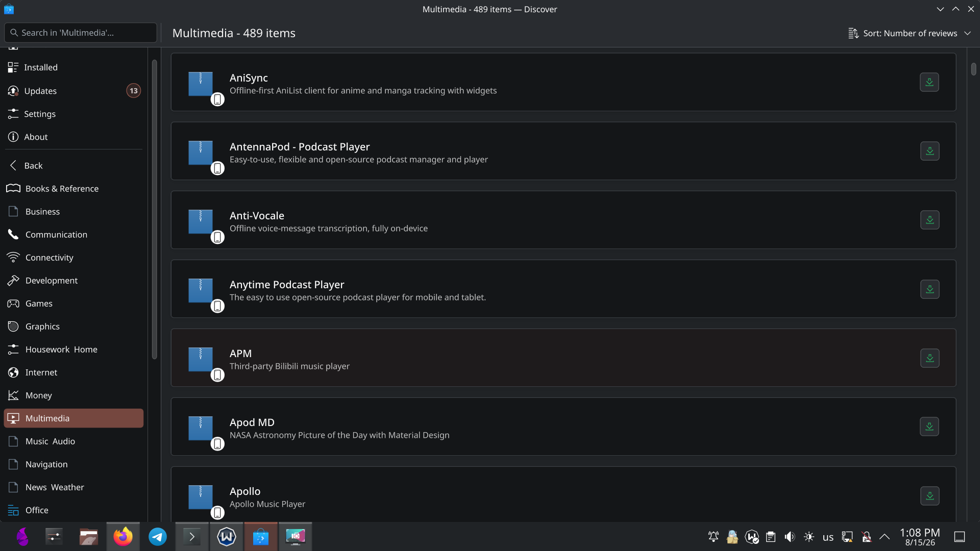Select the Multimedia category
The width and height of the screenshot is (980, 551).
[x=73, y=418]
